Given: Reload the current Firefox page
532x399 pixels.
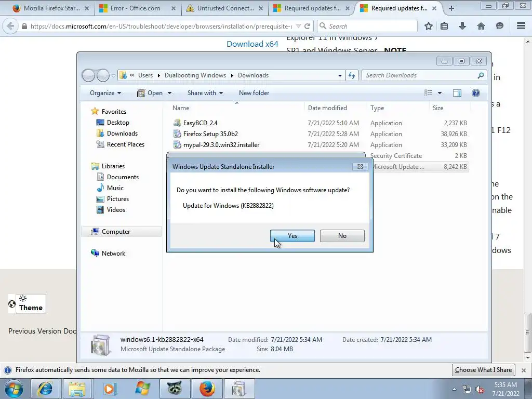Looking at the screenshot, I should pos(308,26).
